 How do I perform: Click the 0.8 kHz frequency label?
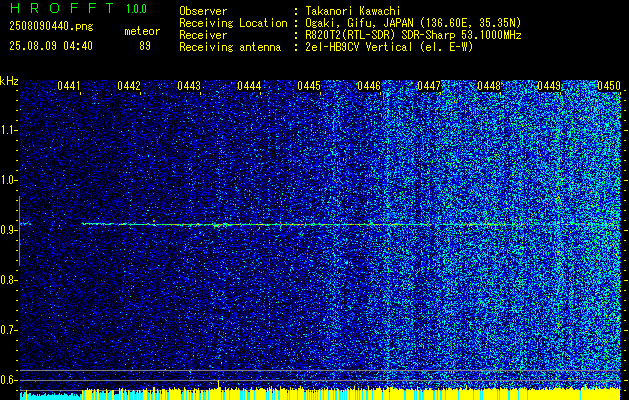click(9, 280)
